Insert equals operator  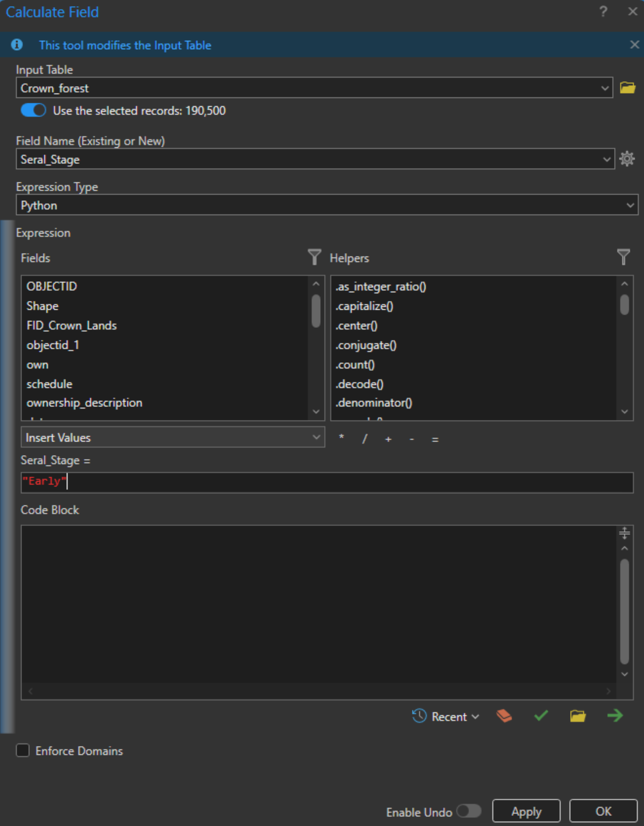435,439
